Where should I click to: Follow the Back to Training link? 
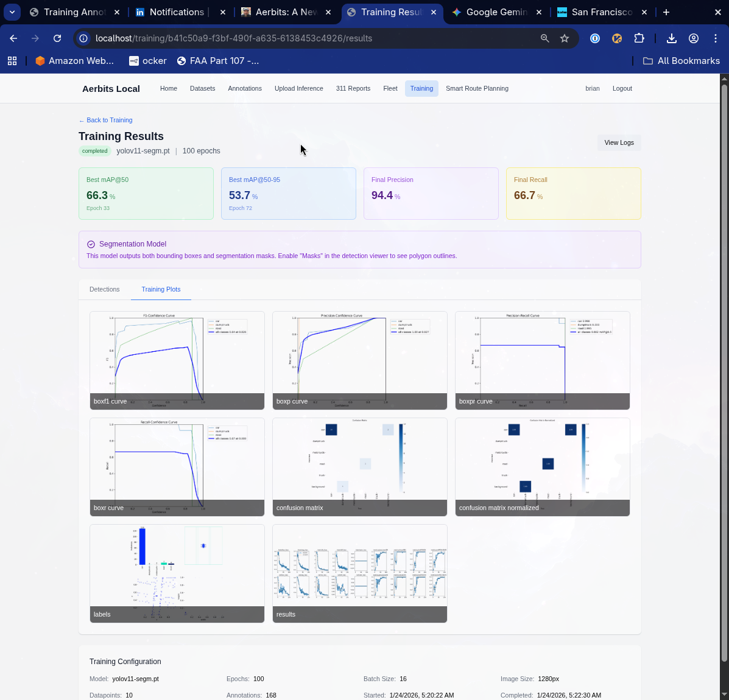(x=105, y=120)
